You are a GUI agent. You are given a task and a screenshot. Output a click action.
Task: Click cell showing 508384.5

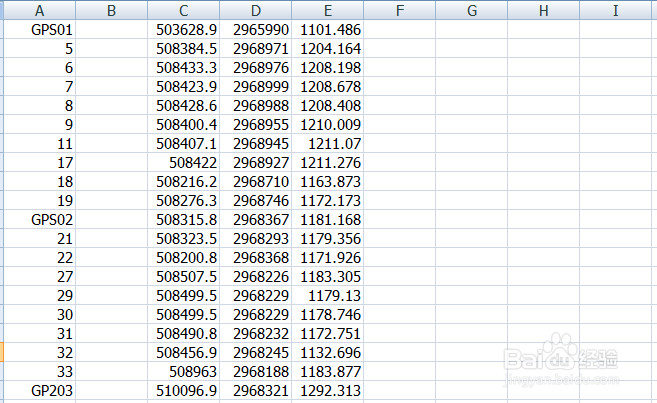click(x=184, y=49)
